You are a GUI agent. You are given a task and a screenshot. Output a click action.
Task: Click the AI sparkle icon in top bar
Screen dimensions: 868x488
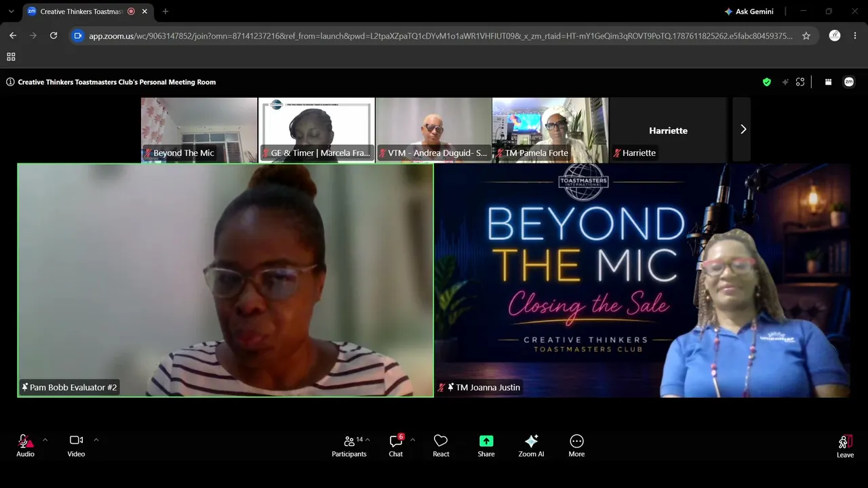tap(785, 82)
